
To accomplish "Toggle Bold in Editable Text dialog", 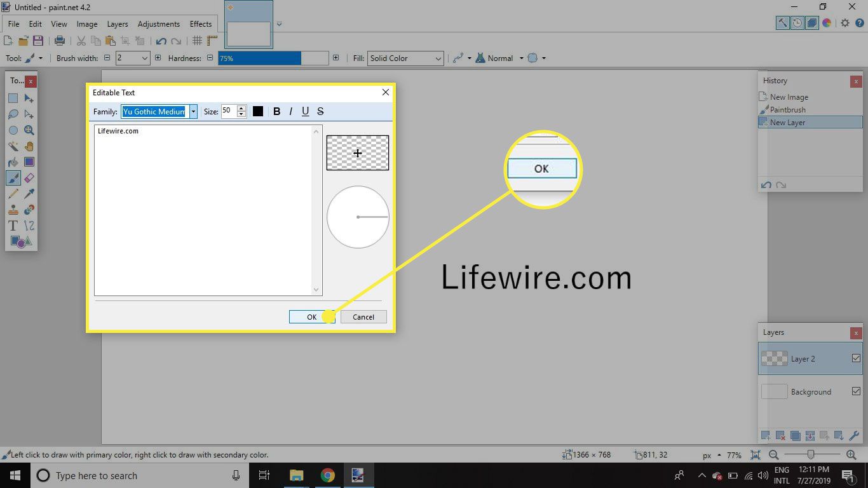I will click(x=276, y=111).
